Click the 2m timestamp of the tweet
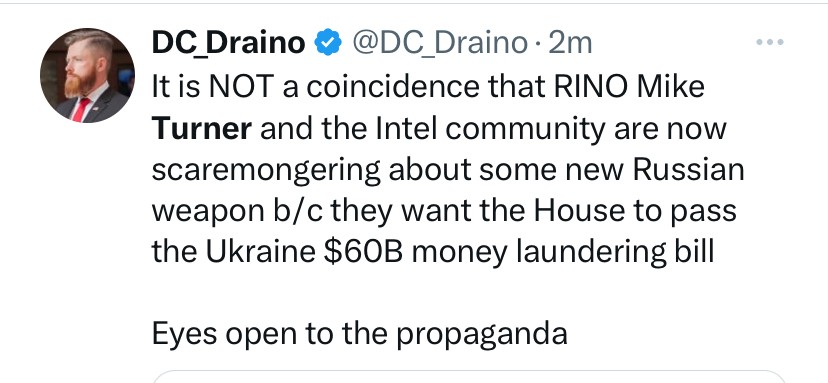This screenshot has width=828, height=383. click(x=570, y=43)
